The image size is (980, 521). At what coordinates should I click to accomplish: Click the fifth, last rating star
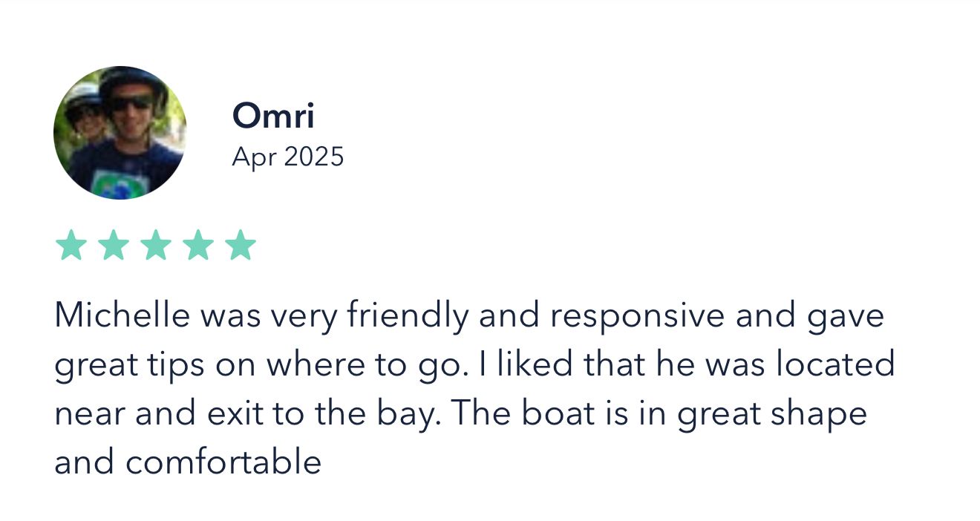pyautogui.click(x=241, y=245)
